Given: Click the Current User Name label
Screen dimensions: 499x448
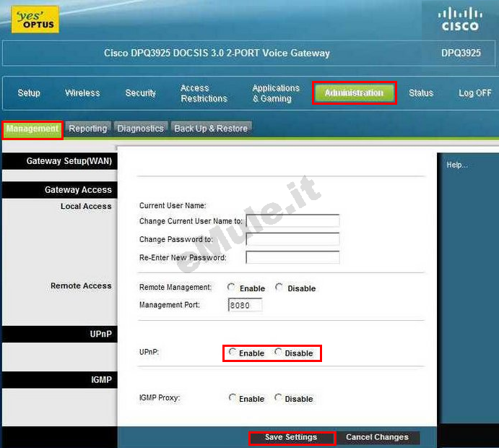Looking at the screenshot, I should pyautogui.click(x=173, y=206).
